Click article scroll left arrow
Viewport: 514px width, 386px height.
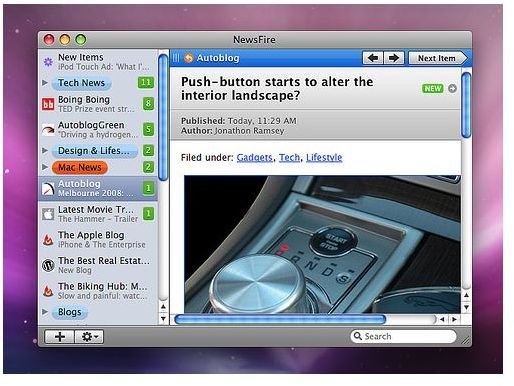click(442, 319)
